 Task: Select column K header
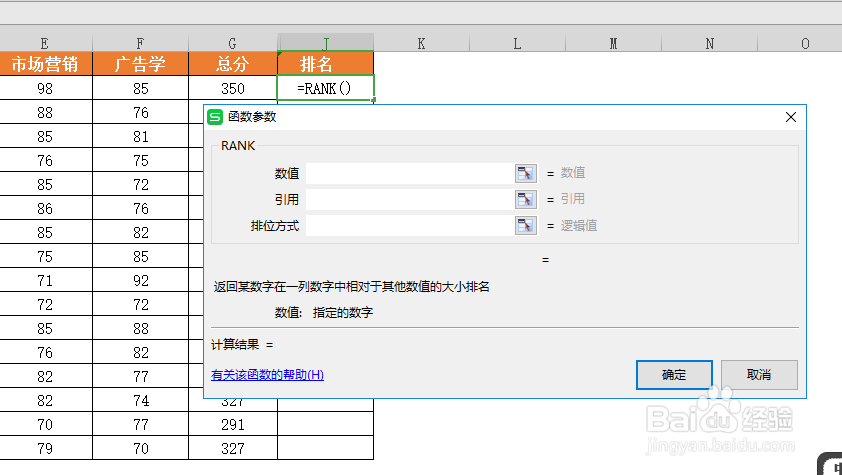[422, 43]
